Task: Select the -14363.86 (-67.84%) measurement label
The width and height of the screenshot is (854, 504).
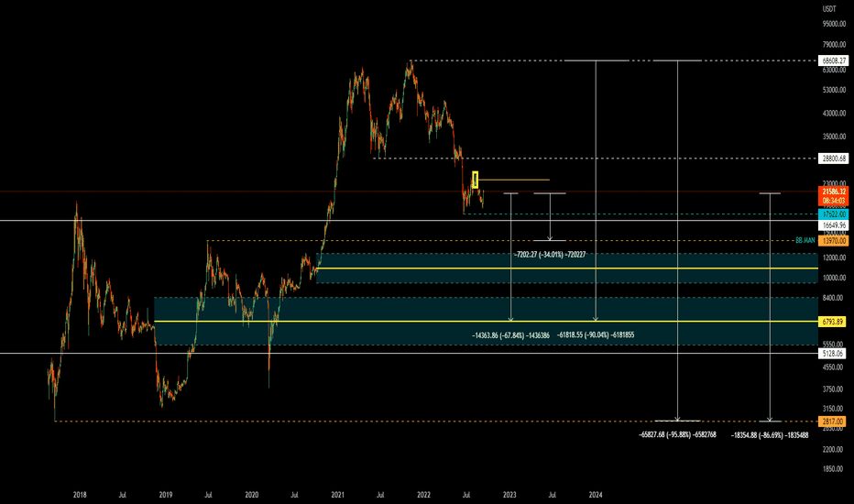Action: point(511,335)
